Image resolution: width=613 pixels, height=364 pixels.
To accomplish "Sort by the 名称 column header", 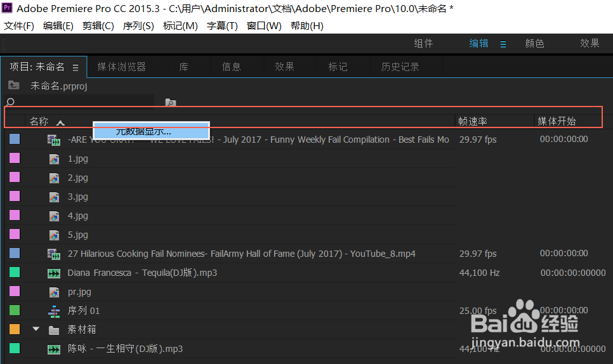I will (x=39, y=122).
